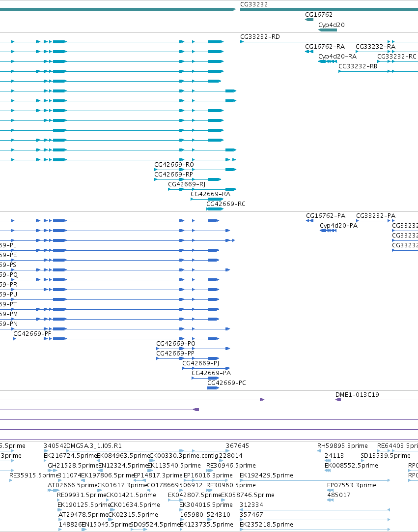Select EST label EK008552.5prime
The image size is (418, 532).
(x=351, y=466)
